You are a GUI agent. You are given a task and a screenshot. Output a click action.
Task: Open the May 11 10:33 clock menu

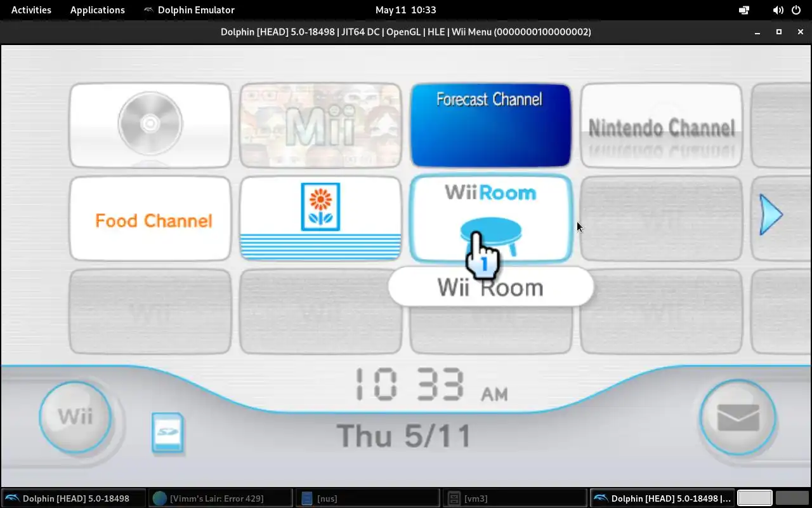(x=405, y=10)
